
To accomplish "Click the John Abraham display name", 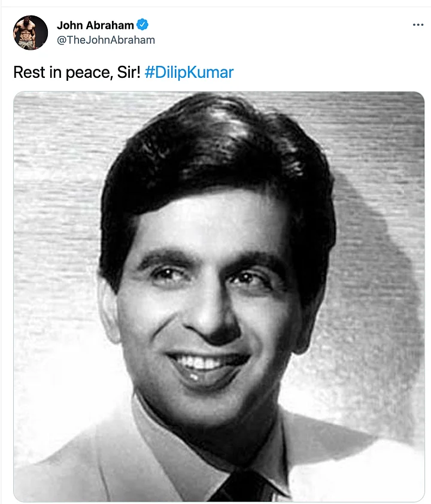I will pos(95,25).
